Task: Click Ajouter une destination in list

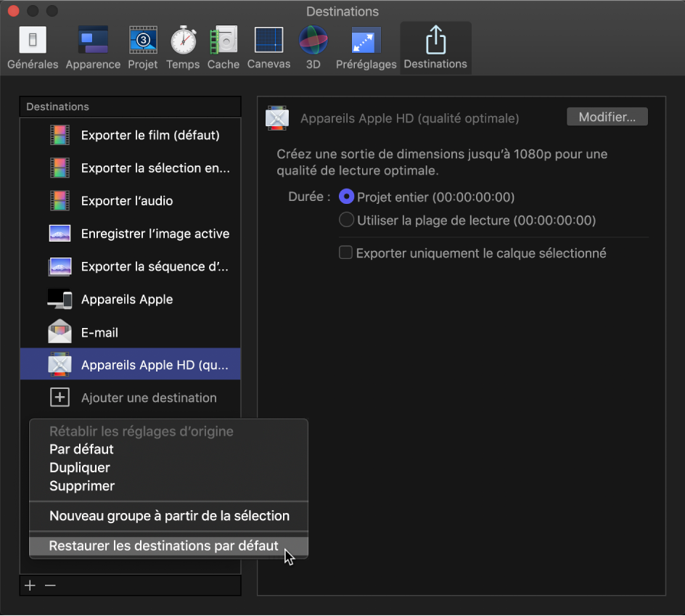Action: 148,398
